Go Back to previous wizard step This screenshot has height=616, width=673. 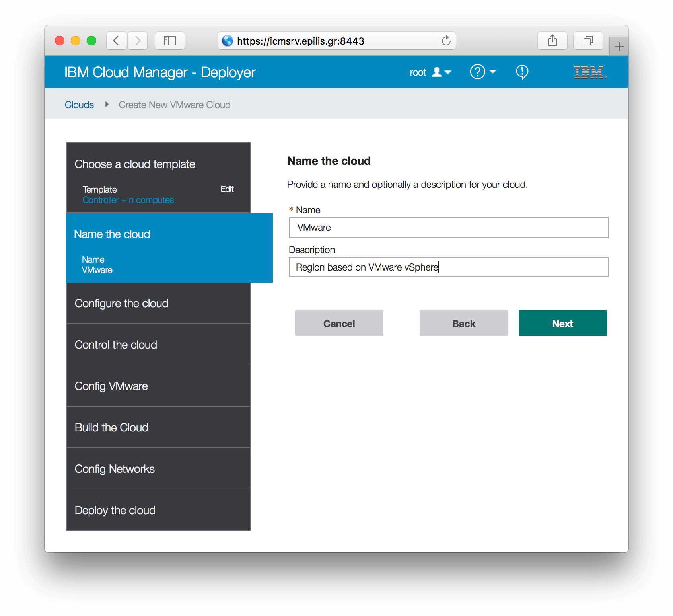(463, 323)
